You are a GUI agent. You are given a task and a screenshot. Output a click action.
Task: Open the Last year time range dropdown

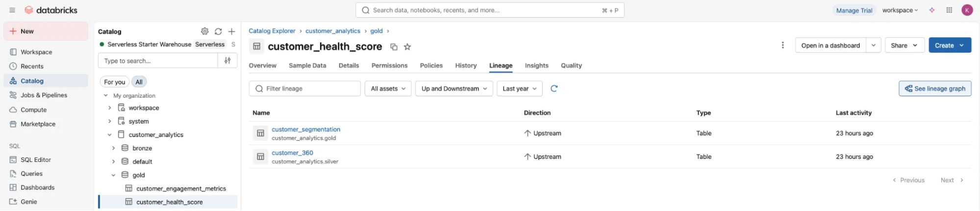click(519, 89)
